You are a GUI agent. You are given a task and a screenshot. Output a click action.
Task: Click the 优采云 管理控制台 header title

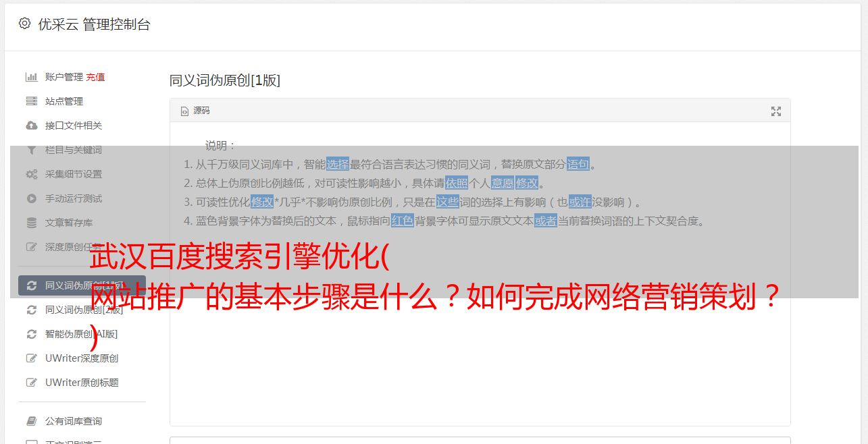(x=94, y=24)
